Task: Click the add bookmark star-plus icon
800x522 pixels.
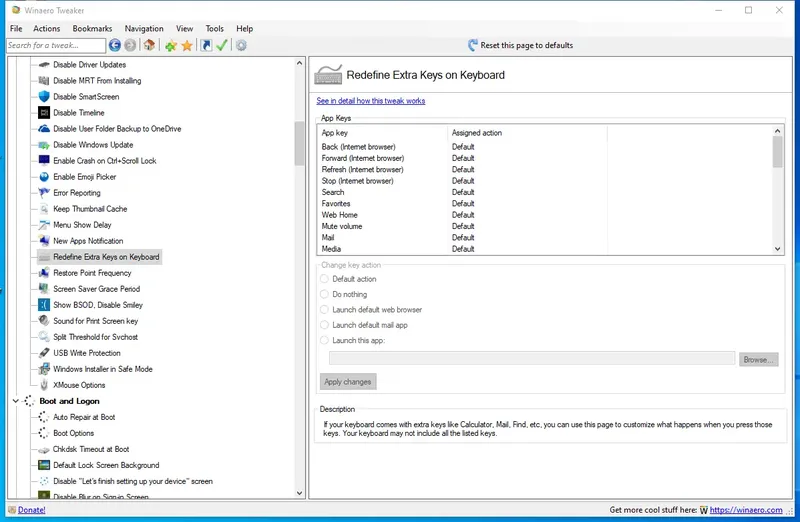Action: [171, 46]
